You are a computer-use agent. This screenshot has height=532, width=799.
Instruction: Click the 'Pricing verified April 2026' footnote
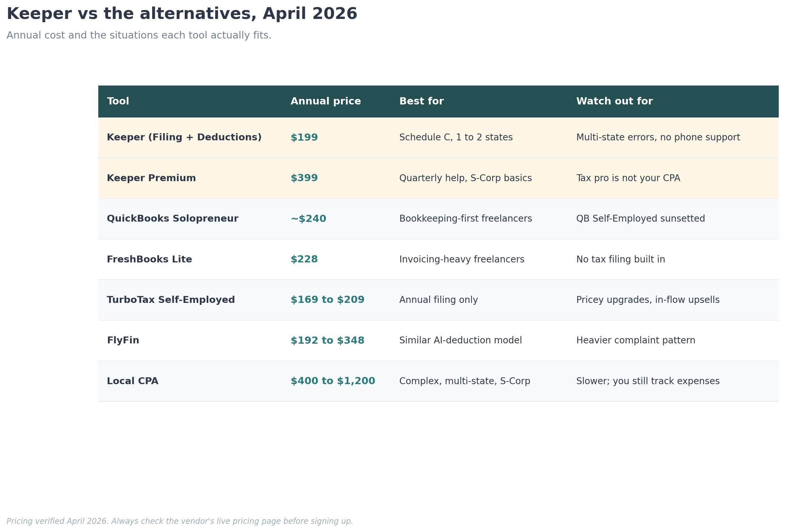180,521
